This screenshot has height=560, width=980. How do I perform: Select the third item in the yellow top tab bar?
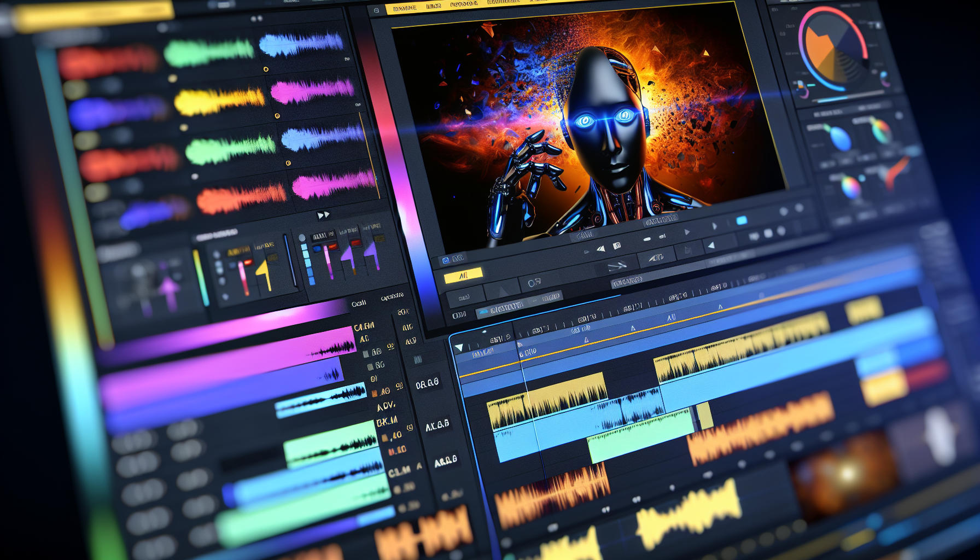(x=464, y=4)
